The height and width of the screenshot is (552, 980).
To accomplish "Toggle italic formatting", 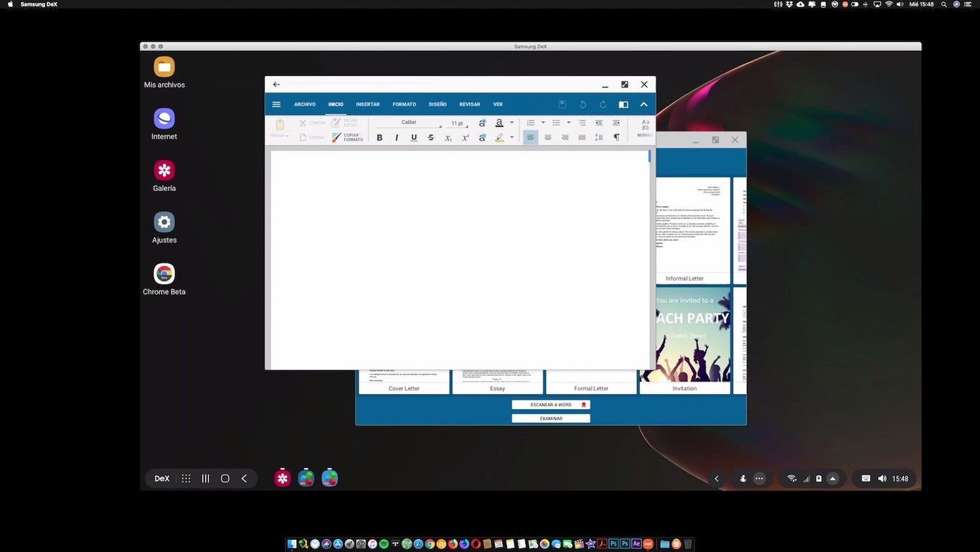I will coord(397,137).
